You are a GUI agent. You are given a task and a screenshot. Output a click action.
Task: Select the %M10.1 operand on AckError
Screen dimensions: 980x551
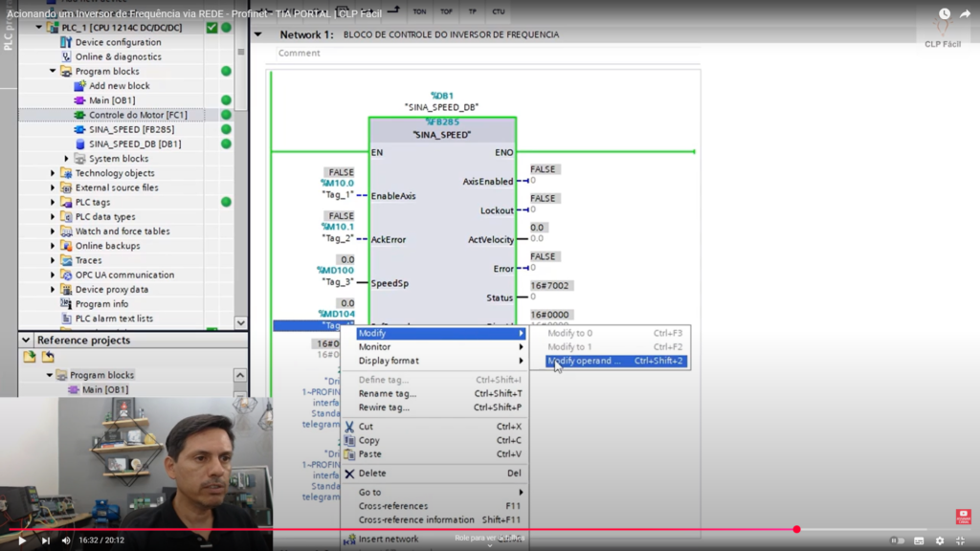click(338, 227)
